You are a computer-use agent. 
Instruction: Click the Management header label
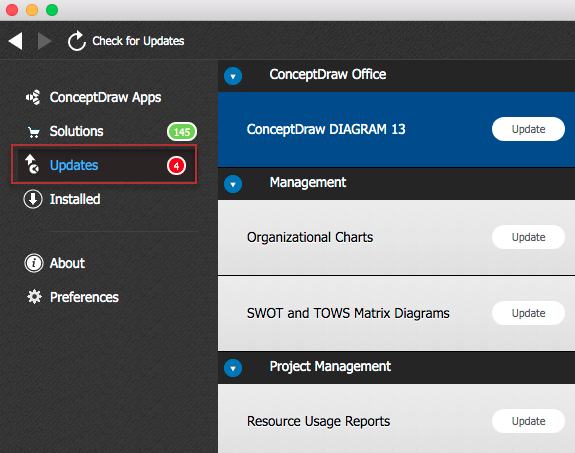coord(308,182)
